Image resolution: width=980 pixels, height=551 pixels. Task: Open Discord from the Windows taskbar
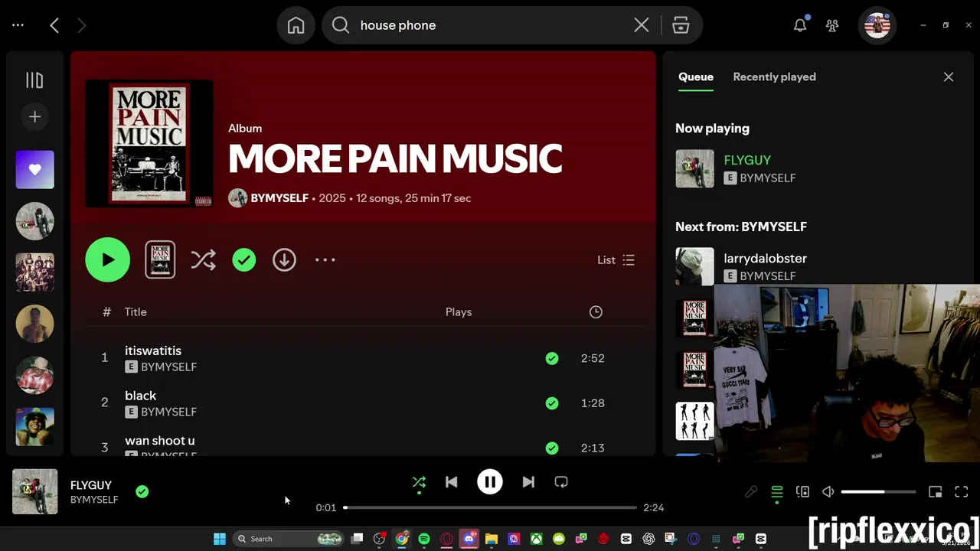(469, 539)
